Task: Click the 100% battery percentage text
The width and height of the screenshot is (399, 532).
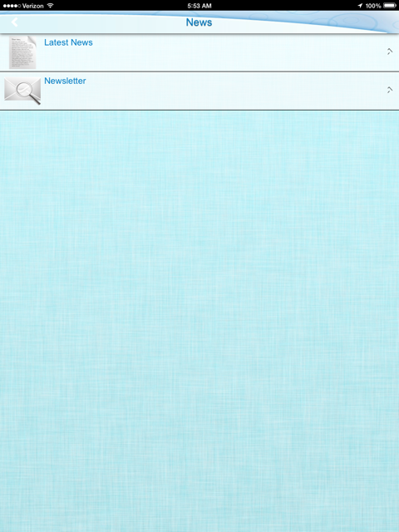Action: pos(373,6)
